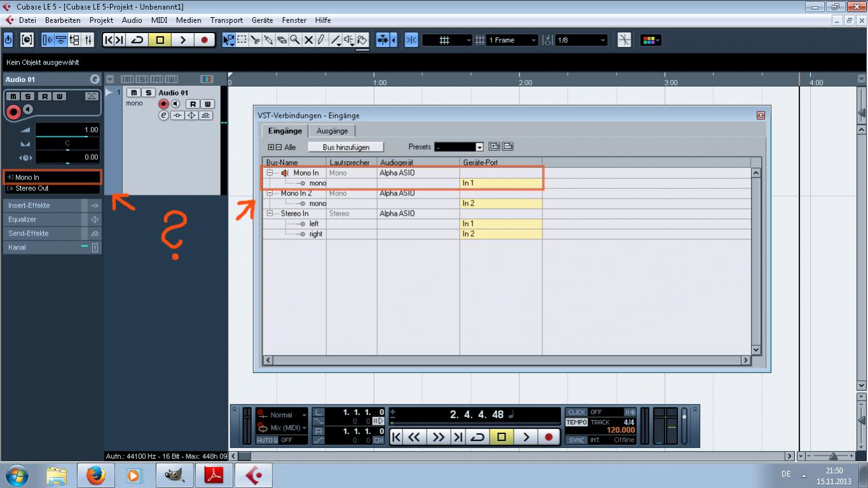This screenshot has height=488, width=868.
Task: Select the Draw pencil tool
Action: [322, 40]
